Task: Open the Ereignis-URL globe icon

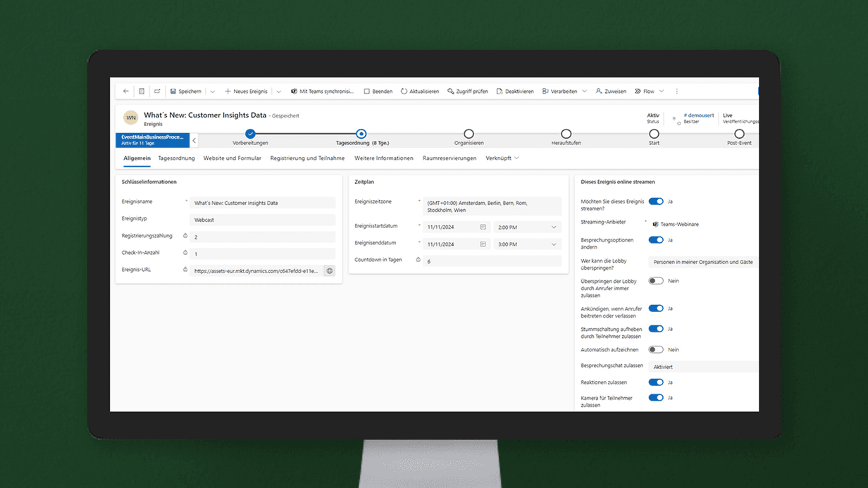Action: point(329,270)
